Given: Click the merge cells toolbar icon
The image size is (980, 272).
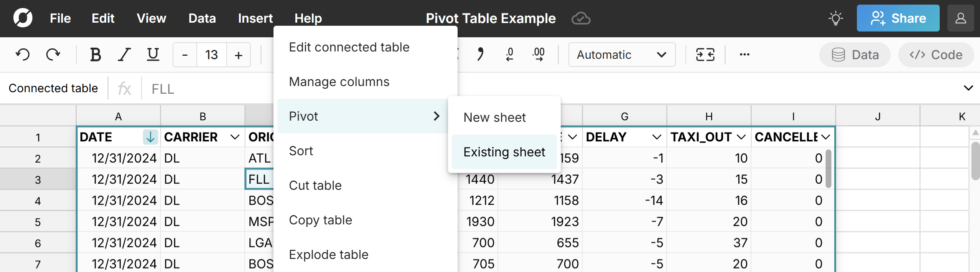Looking at the screenshot, I should 705,55.
